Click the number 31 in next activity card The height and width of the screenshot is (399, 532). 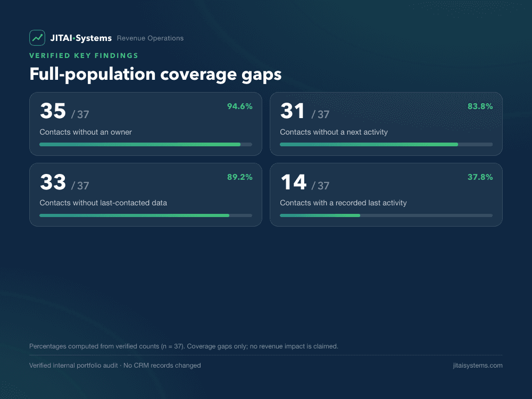(292, 111)
